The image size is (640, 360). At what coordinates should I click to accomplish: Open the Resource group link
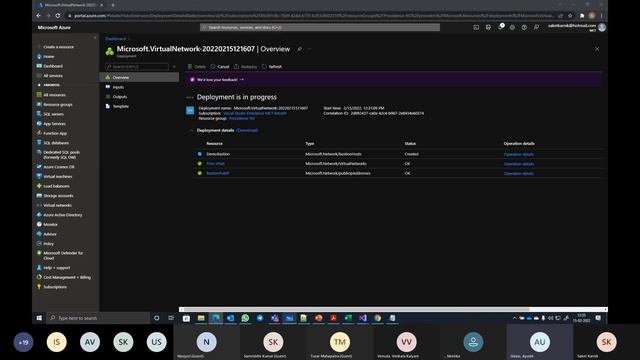[x=242, y=118]
